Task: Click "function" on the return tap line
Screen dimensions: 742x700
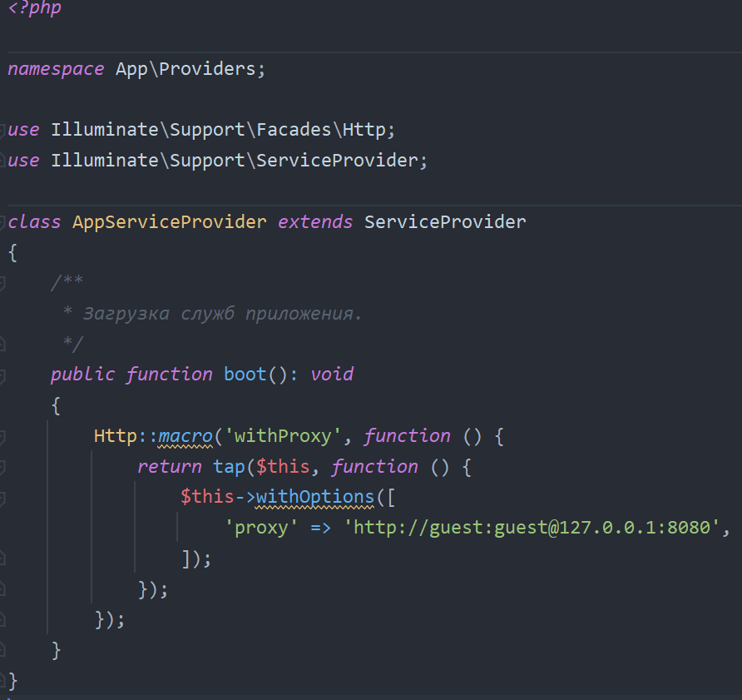Action: click(374, 467)
